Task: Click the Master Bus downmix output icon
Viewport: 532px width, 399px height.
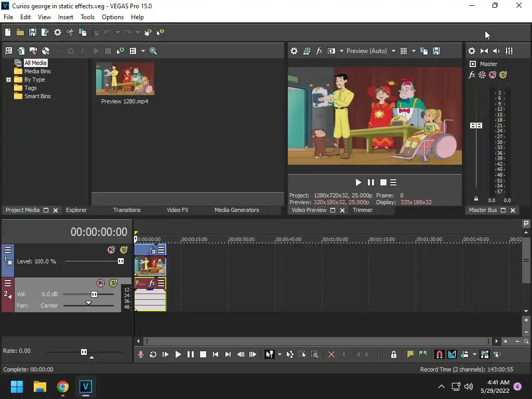Action: tap(484, 51)
